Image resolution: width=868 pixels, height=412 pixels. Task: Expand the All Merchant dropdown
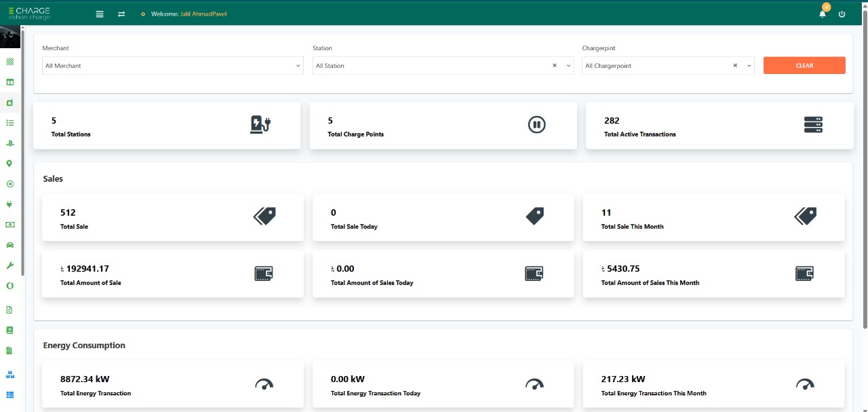[173, 66]
